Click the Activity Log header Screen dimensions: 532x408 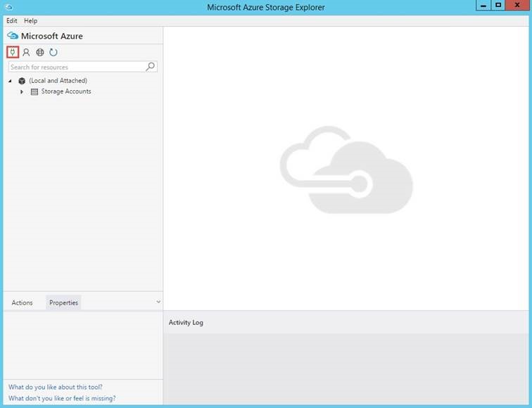pos(186,323)
